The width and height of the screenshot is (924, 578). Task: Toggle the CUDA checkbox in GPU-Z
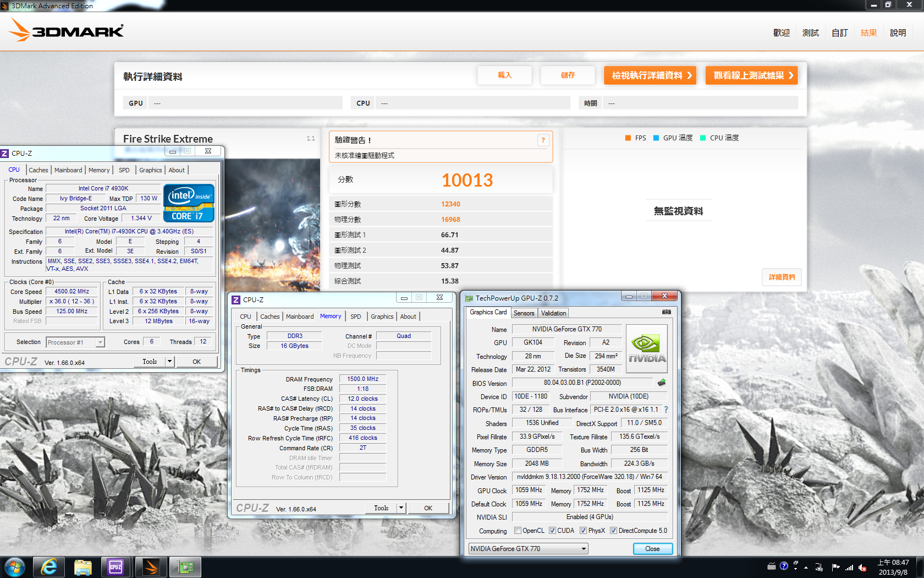coord(552,531)
